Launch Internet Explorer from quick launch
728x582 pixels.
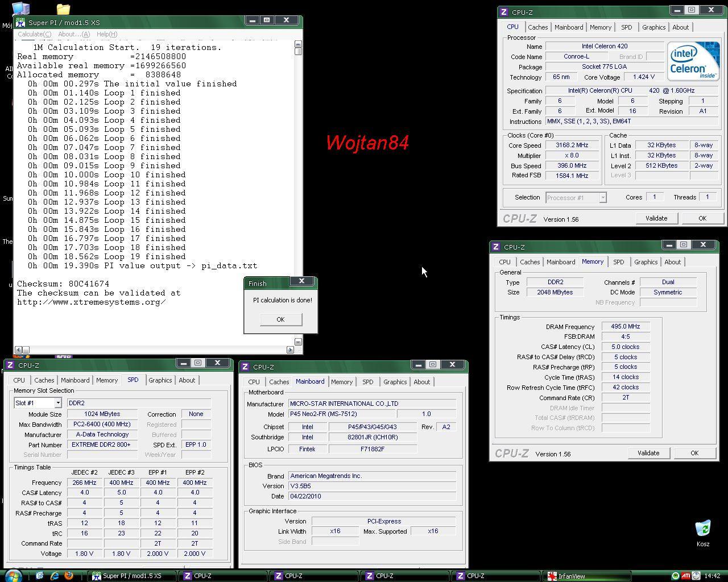(x=55, y=576)
